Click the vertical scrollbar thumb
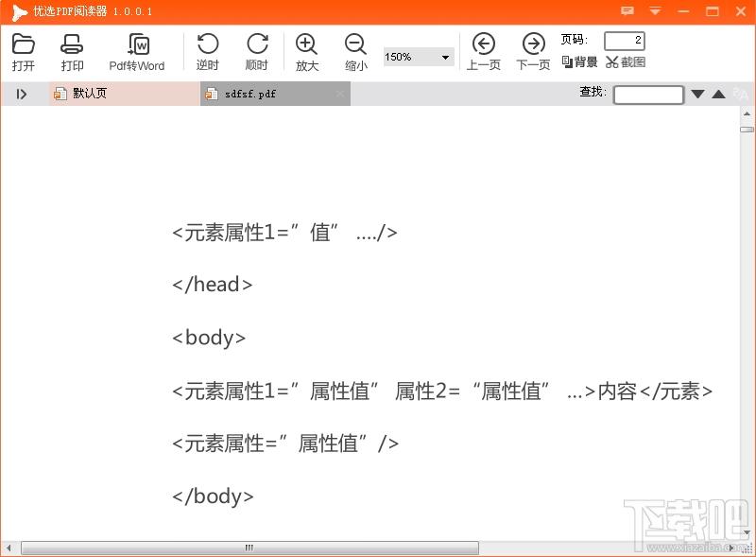The height and width of the screenshot is (557, 756). [747, 129]
